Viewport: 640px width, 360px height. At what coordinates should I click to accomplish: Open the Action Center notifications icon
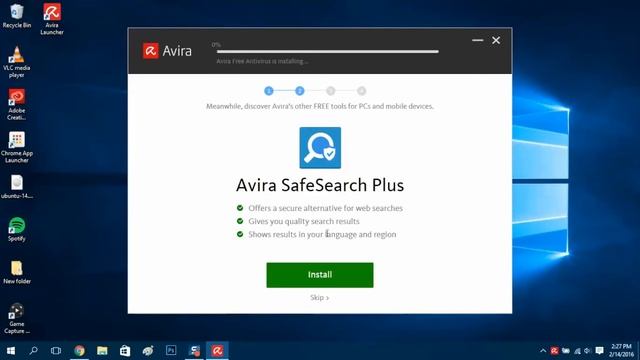tap(599, 351)
